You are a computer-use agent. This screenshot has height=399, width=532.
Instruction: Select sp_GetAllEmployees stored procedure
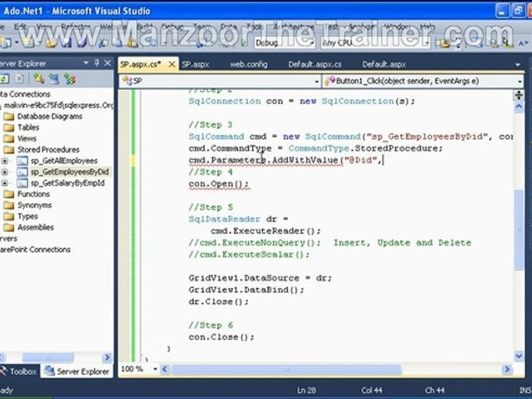point(64,161)
